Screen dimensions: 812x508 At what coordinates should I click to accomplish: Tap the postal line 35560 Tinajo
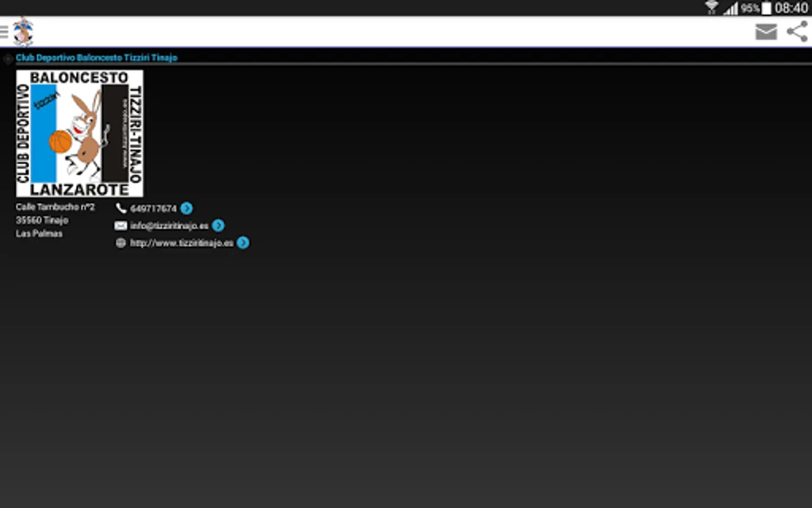tap(42, 220)
